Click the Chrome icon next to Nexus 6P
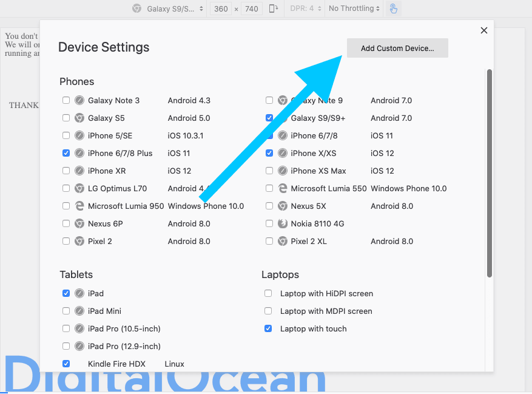This screenshot has height=394, width=532. coord(79,223)
